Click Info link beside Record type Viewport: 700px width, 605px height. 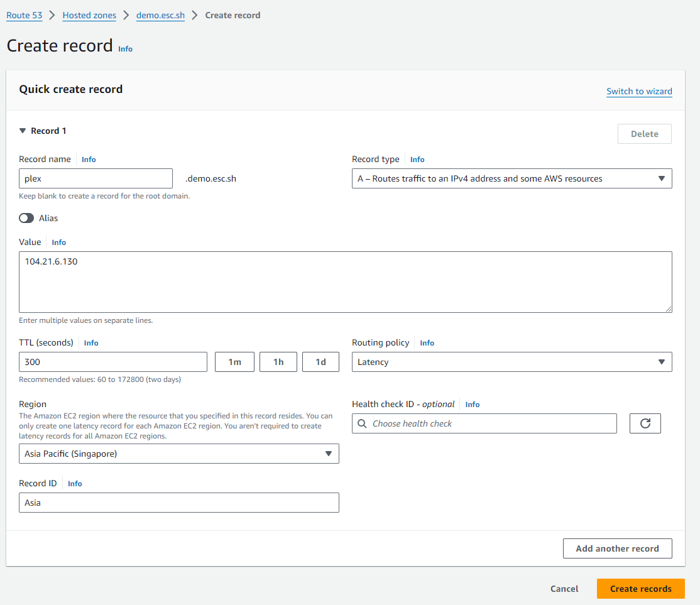tap(417, 160)
